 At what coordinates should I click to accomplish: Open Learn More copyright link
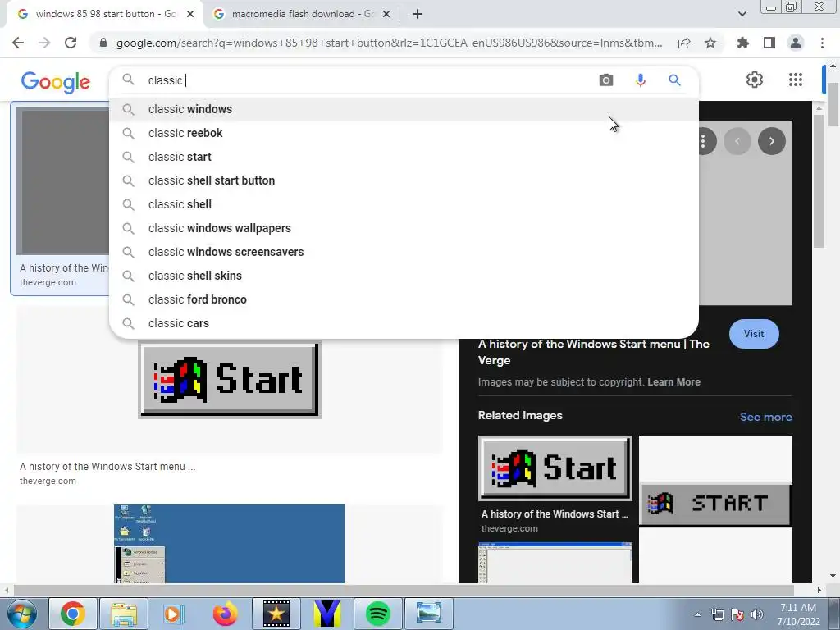coord(673,382)
